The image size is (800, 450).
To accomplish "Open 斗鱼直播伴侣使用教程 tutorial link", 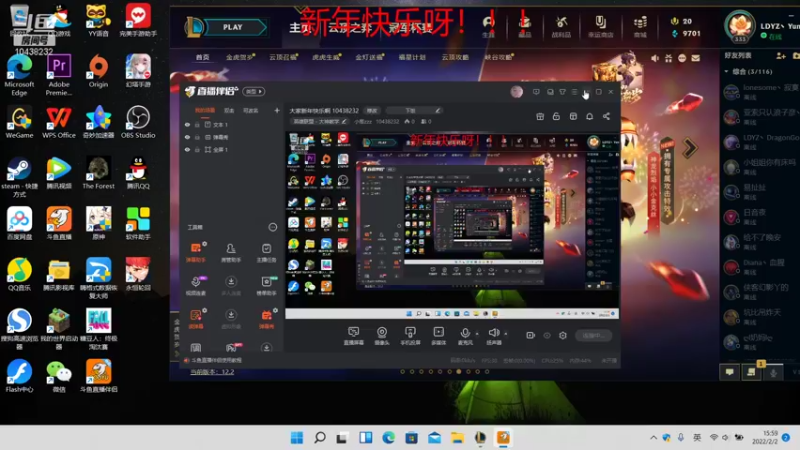I will pos(216,360).
